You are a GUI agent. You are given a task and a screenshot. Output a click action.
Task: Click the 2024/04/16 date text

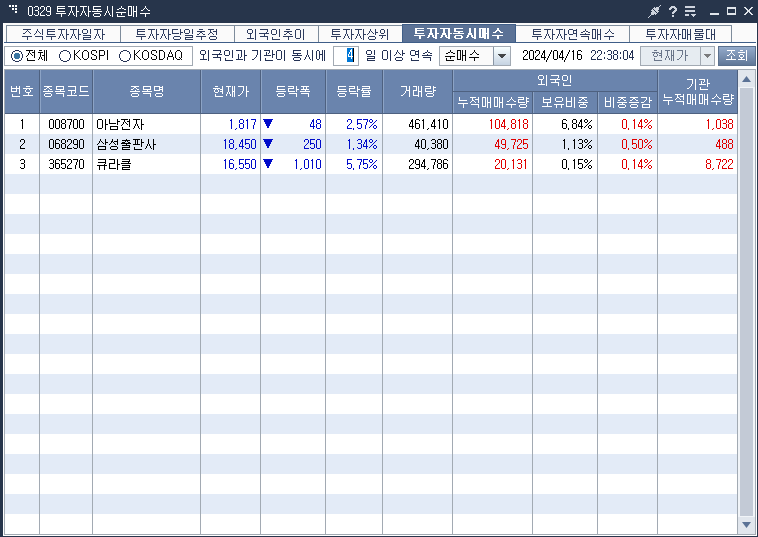click(x=552, y=56)
